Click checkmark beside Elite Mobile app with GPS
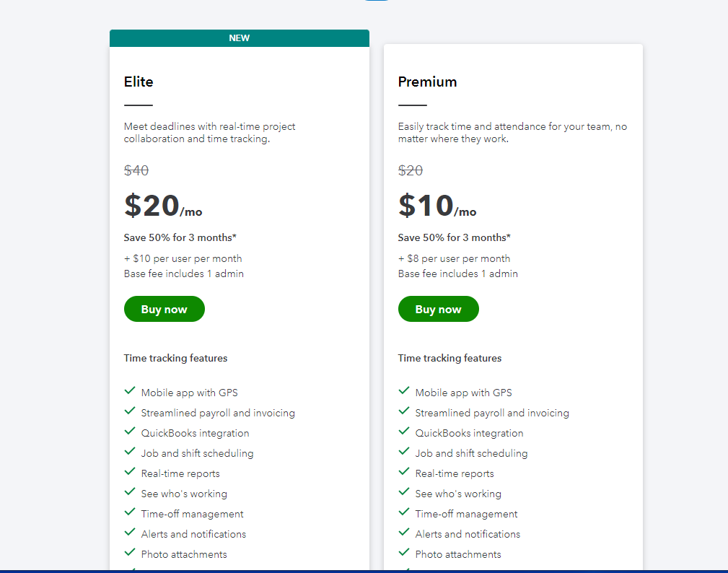 (130, 390)
